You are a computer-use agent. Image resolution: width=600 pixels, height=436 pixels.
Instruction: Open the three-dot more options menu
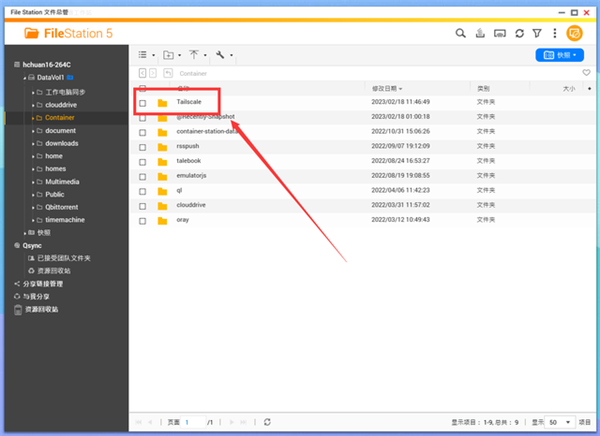pos(555,33)
